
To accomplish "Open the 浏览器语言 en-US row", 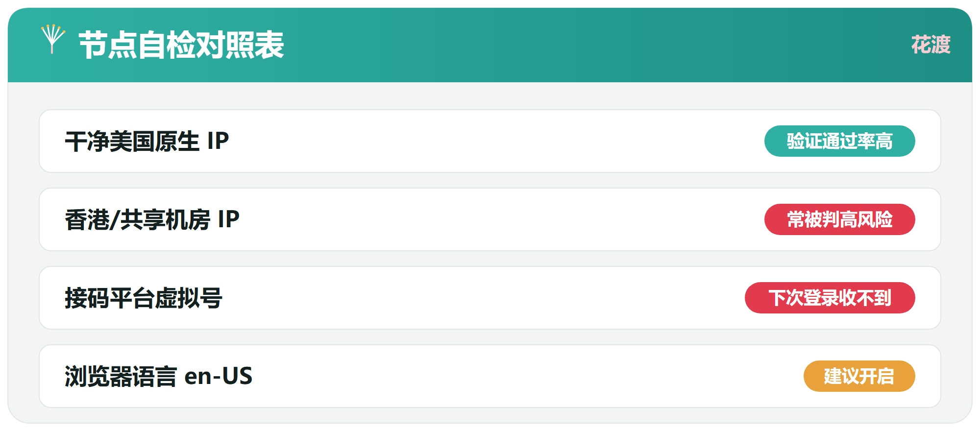I will click(x=490, y=376).
